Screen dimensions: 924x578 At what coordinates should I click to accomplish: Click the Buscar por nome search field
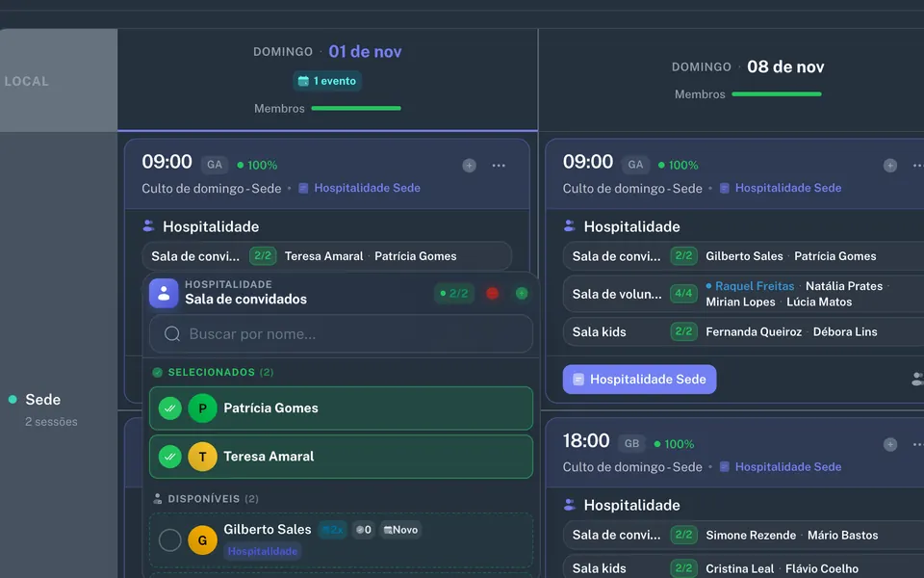341,334
